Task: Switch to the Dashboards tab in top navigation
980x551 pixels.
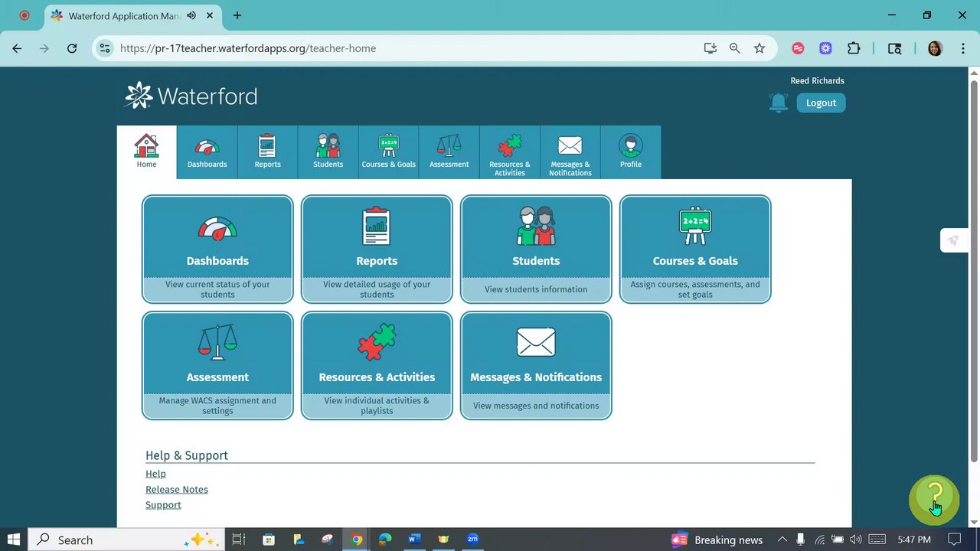Action: pyautogui.click(x=207, y=152)
